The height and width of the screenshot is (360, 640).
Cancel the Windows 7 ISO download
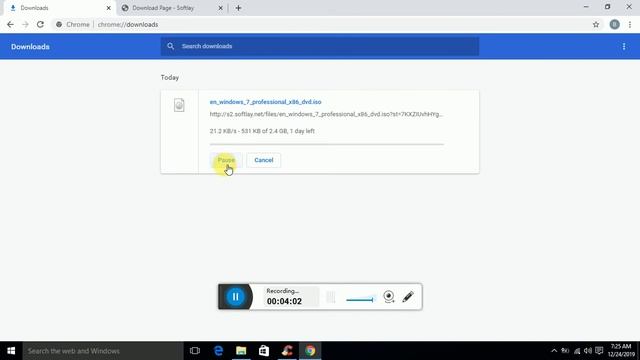point(264,160)
